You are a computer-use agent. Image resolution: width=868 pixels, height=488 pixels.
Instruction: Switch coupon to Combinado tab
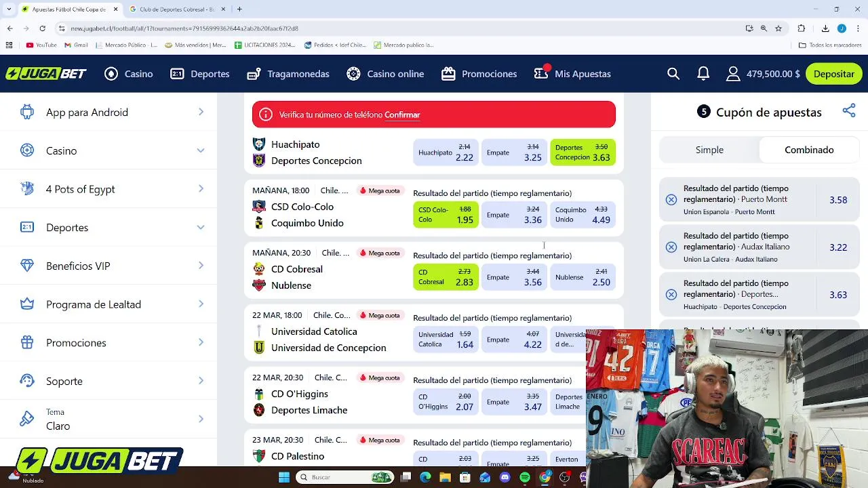coord(809,150)
